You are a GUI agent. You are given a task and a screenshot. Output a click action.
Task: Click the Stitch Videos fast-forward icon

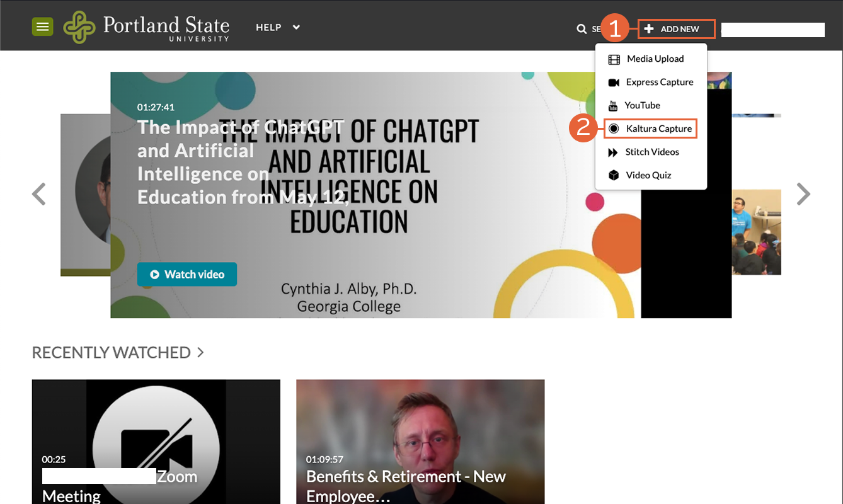[x=613, y=152]
